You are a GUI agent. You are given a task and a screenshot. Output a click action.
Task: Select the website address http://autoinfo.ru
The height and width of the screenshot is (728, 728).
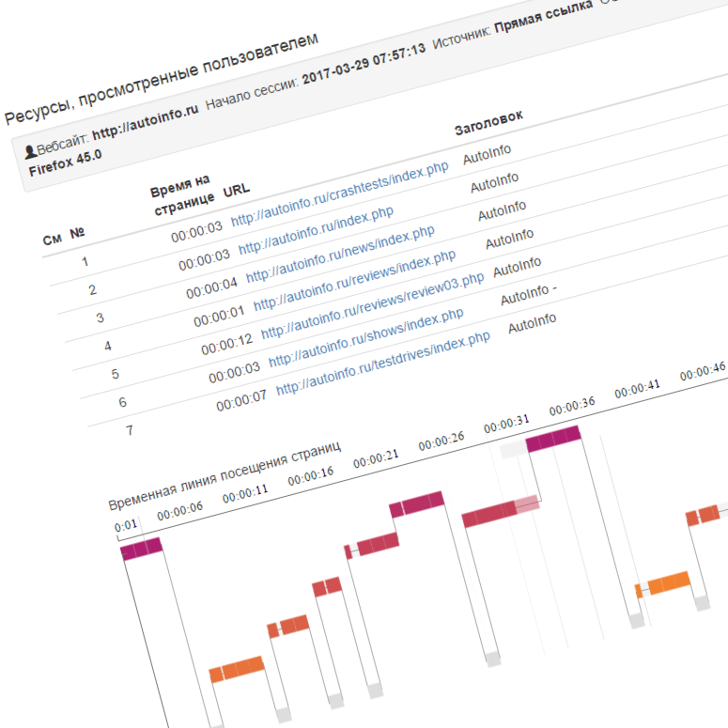pyautogui.click(x=146, y=121)
